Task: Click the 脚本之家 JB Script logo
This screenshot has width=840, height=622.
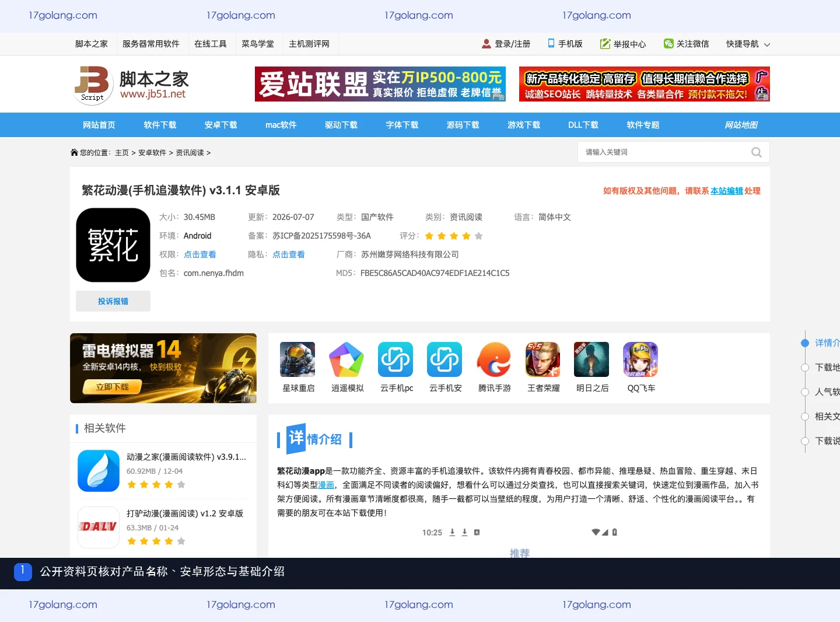Action: (131, 84)
